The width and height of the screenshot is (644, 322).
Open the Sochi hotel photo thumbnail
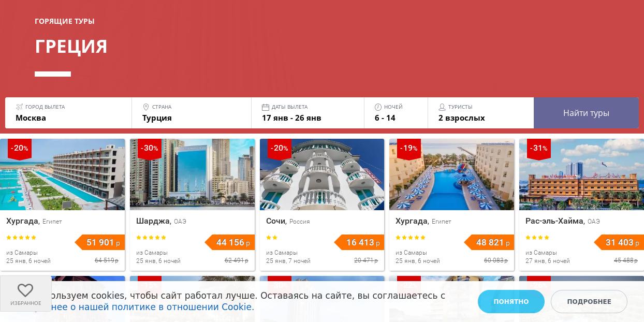322,174
